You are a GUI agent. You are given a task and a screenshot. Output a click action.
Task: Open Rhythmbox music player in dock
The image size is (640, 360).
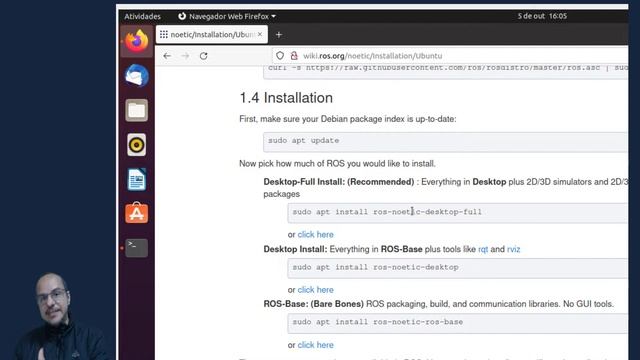pos(137,145)
